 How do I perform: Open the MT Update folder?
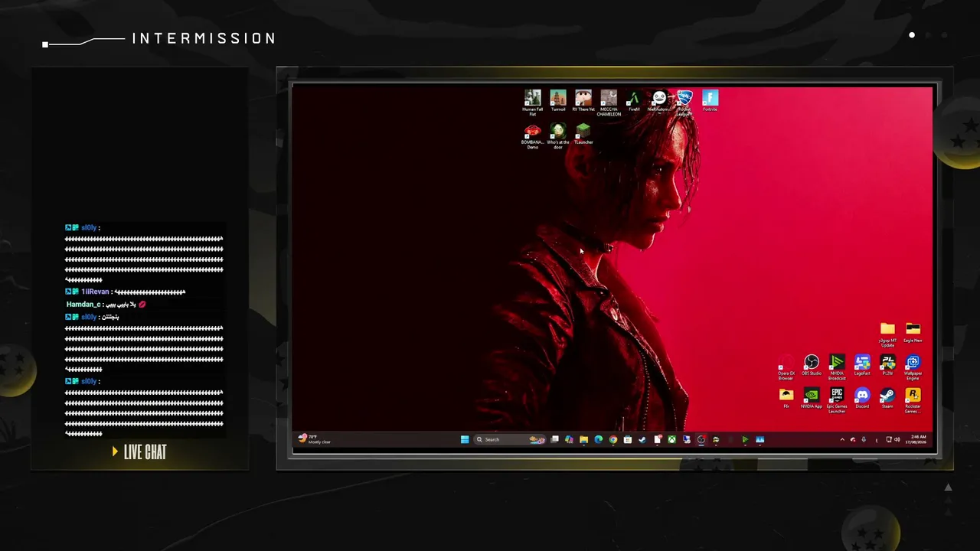click(x=887, y=334)
